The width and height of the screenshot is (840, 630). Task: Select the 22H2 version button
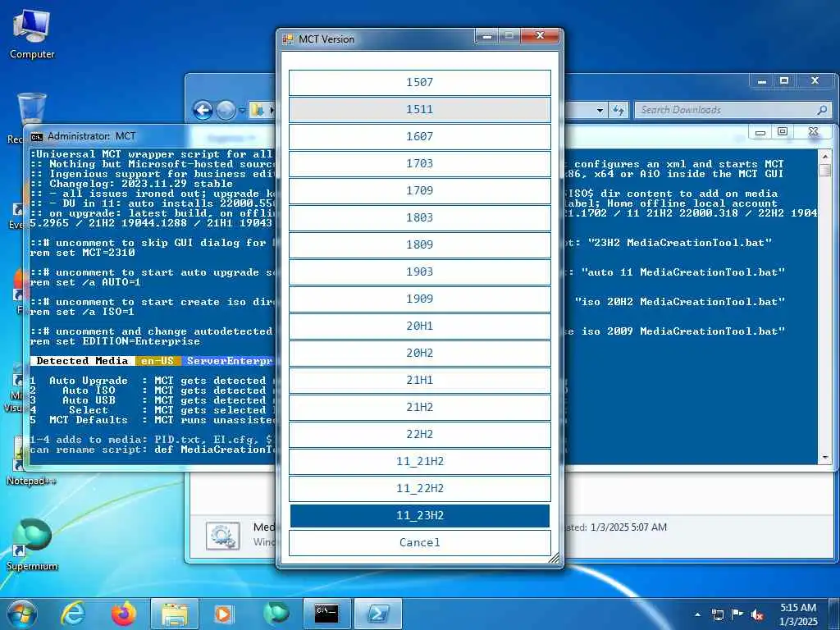pyautogui.click(x=419, y=434)
